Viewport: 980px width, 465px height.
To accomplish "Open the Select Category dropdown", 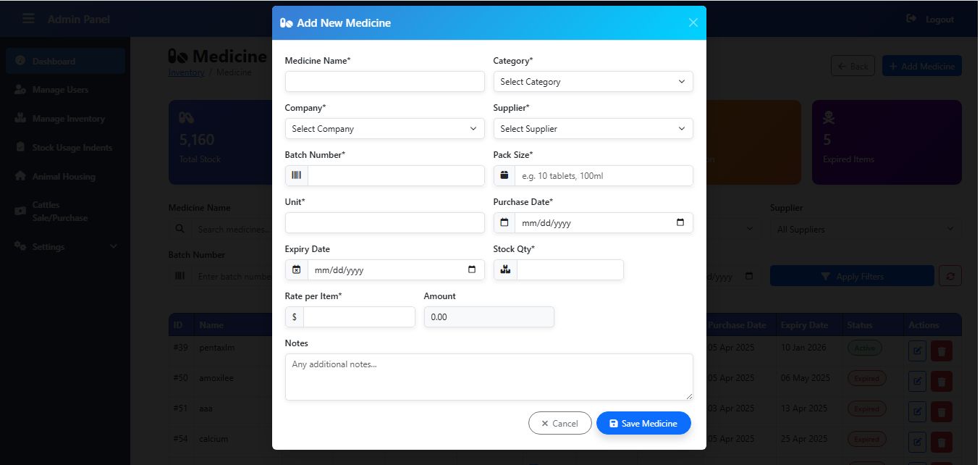I will tap(593, 82).
